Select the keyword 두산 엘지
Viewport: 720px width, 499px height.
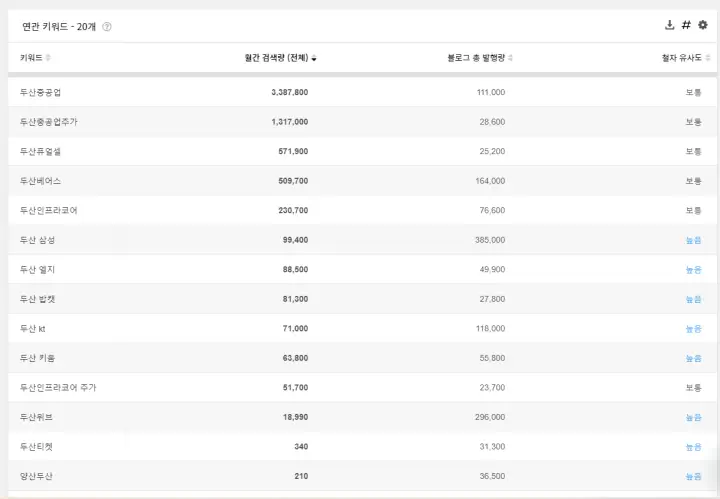tap(37, 269)
